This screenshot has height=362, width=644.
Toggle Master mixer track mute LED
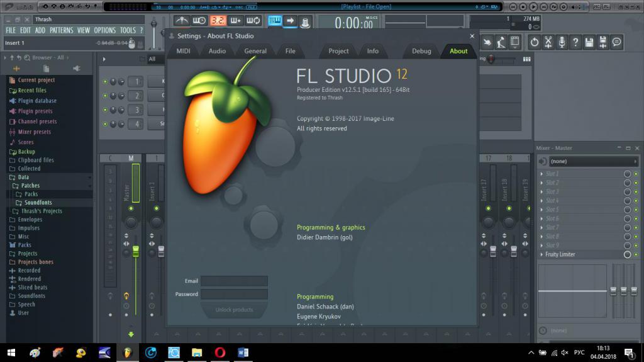tap(131, 208)
